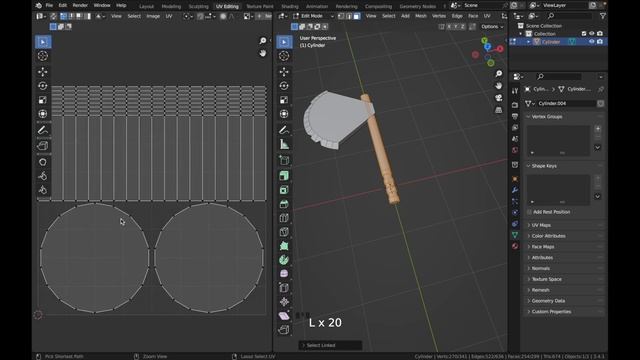Image resolution: width=640 pixels, height=360 pixels.
Task: Enable edge select mode in 3D viewport
Action: click(349, 16)
